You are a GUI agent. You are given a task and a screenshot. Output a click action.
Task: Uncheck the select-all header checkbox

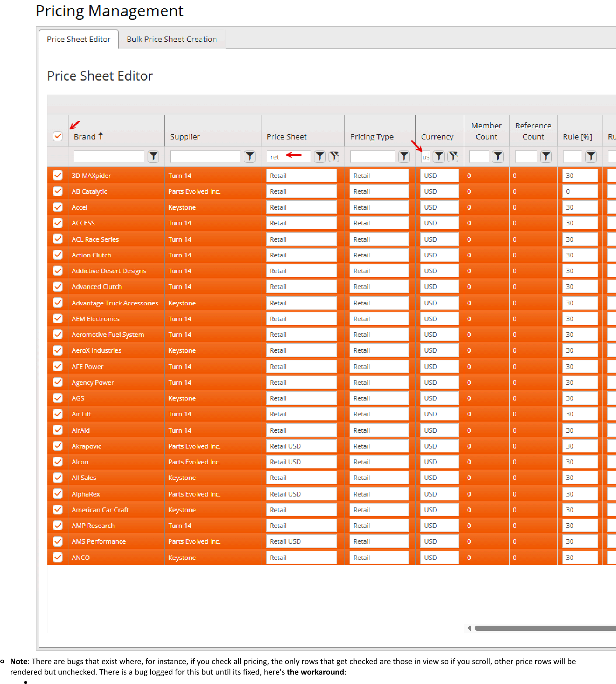tap(58, 136)
